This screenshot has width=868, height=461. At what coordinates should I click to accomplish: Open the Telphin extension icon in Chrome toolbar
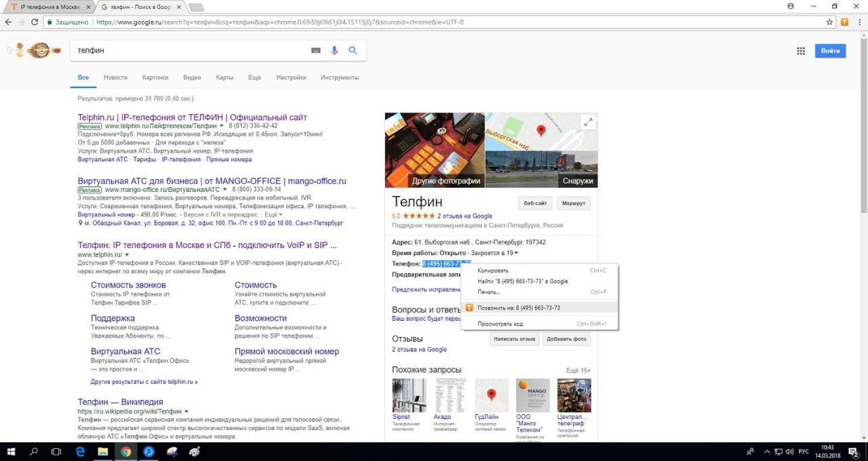click(x=845, y=22)
